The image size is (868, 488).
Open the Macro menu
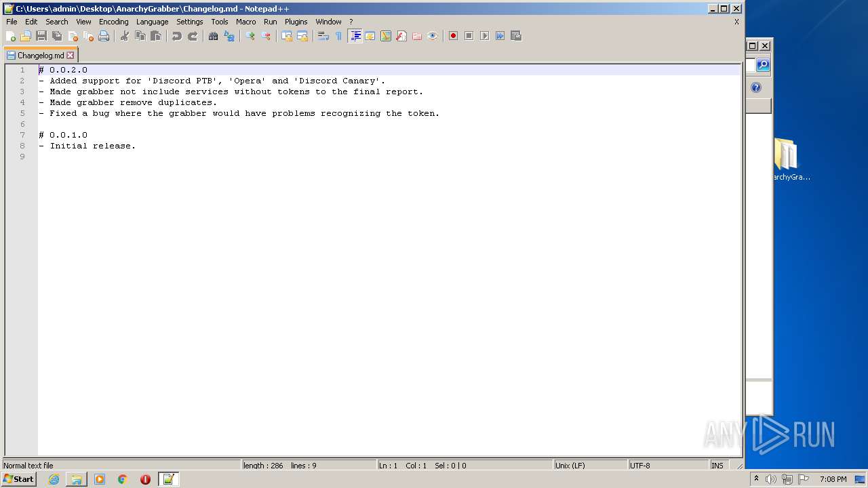[x=246, y=22]
